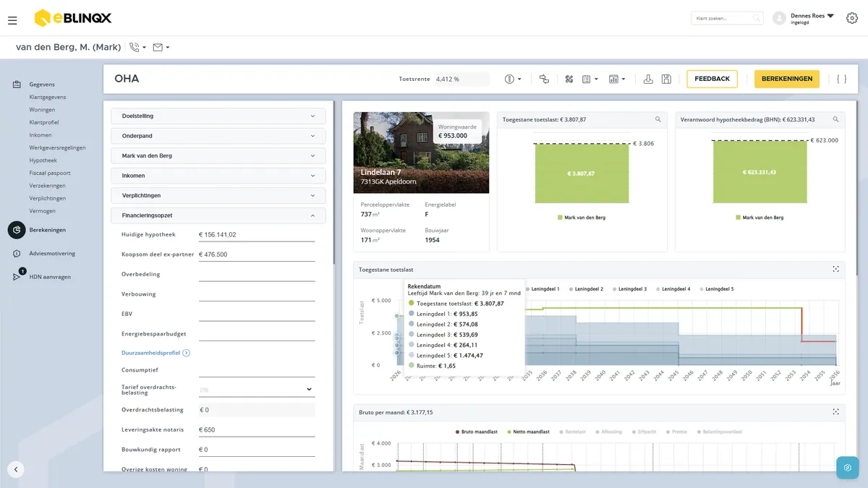Open the email envelope options
This screenshot has width=868, height=488.
click(x=161, y=48)
